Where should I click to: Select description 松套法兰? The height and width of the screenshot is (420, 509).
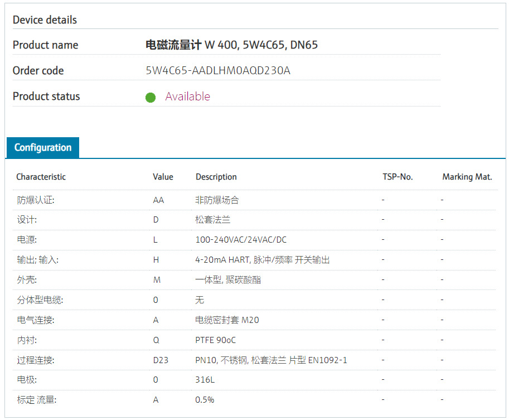212,220
